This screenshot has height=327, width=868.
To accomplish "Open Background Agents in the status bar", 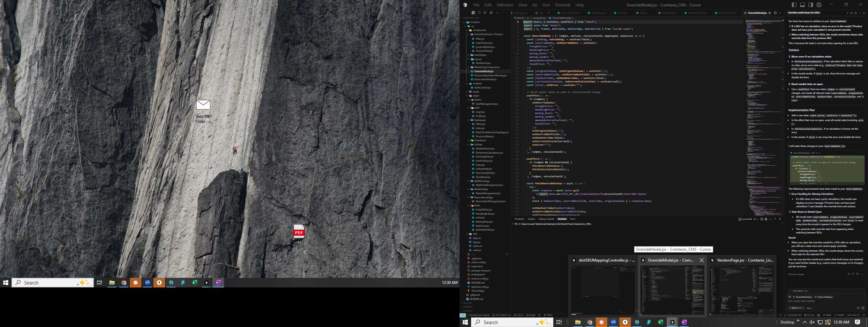I will (479, 315).
